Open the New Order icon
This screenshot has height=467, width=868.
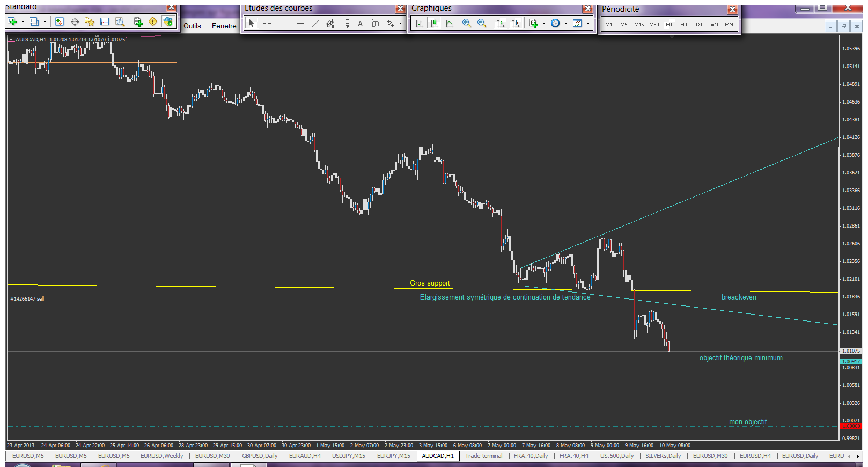tap(138, 21)
